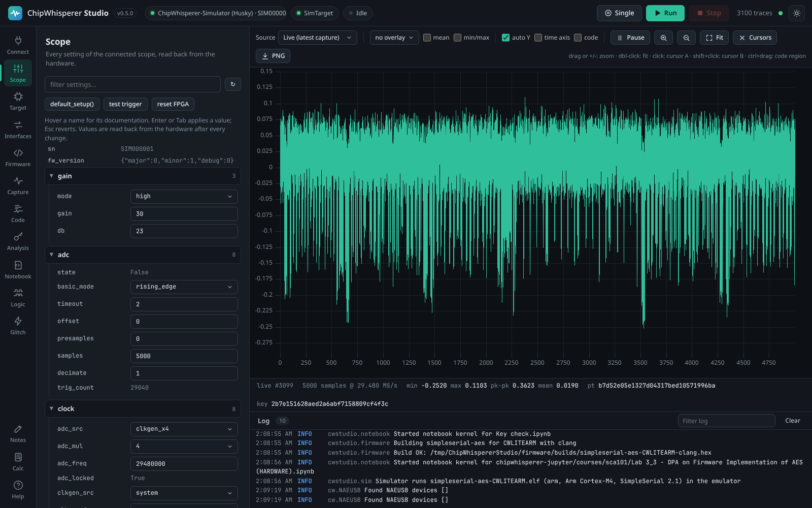Viewport: 812px width, 508px height.
Task: Open the no overlay dropdown
Action: 394,38
